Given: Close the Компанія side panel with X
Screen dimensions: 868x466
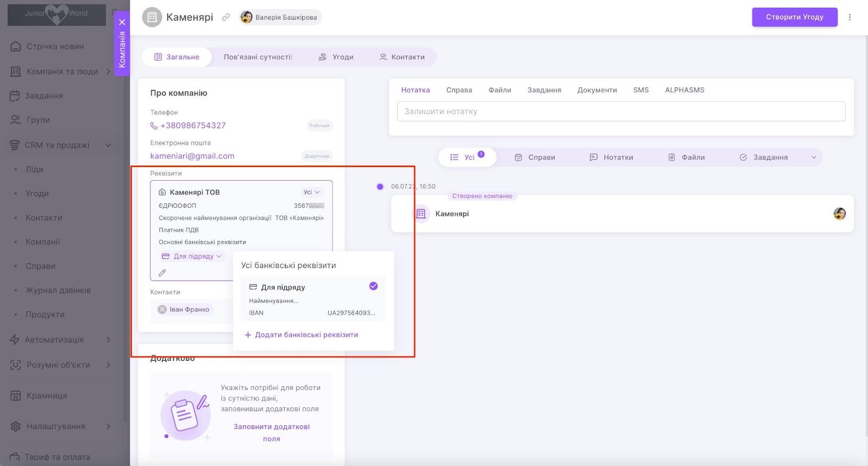Looking at the screenshot, I should click(x=122, y=22).
